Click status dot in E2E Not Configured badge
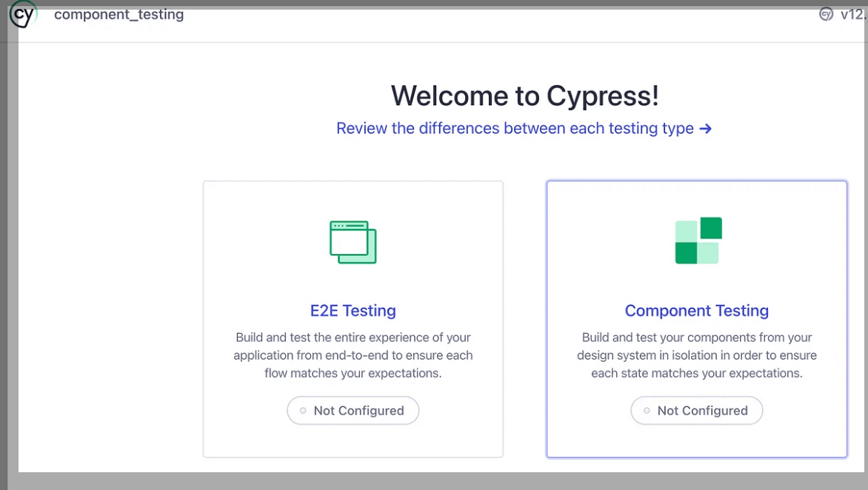This screenshot has width=868, height=490. pos(303,410)
